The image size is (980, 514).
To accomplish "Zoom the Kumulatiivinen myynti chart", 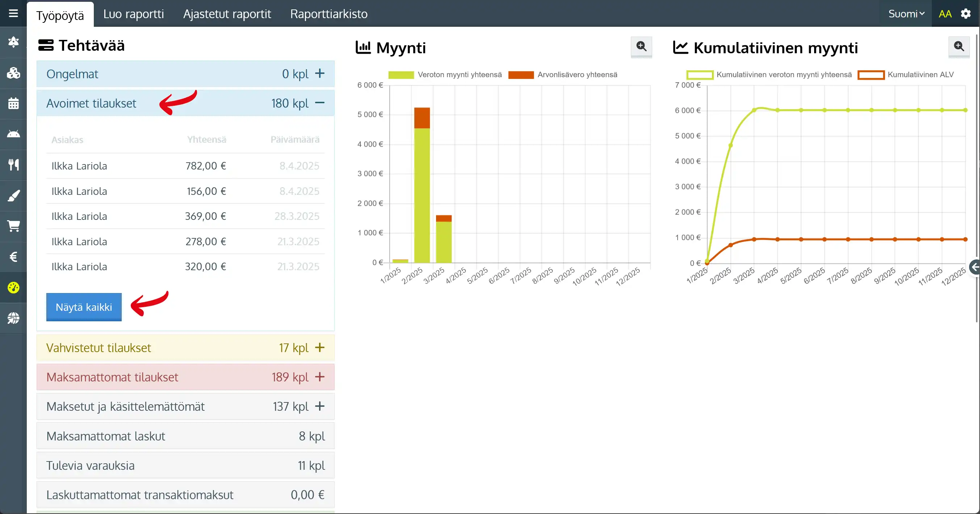I will 959,46.
